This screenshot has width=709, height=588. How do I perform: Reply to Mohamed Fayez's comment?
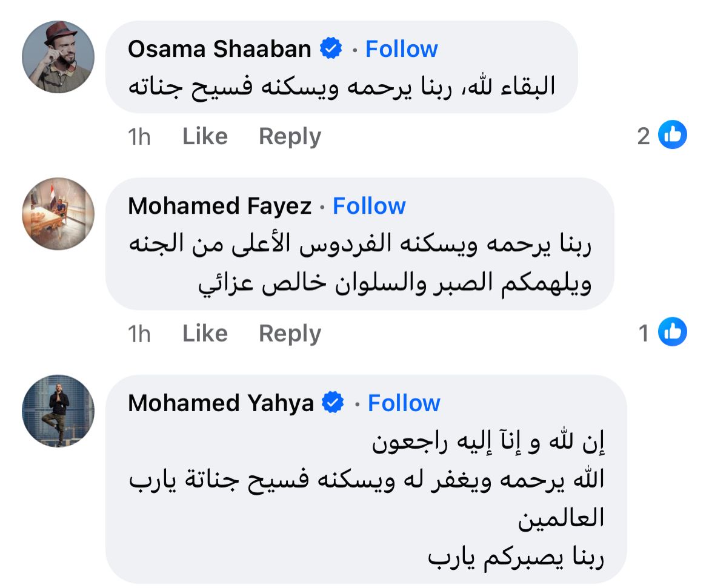[290, 333]
